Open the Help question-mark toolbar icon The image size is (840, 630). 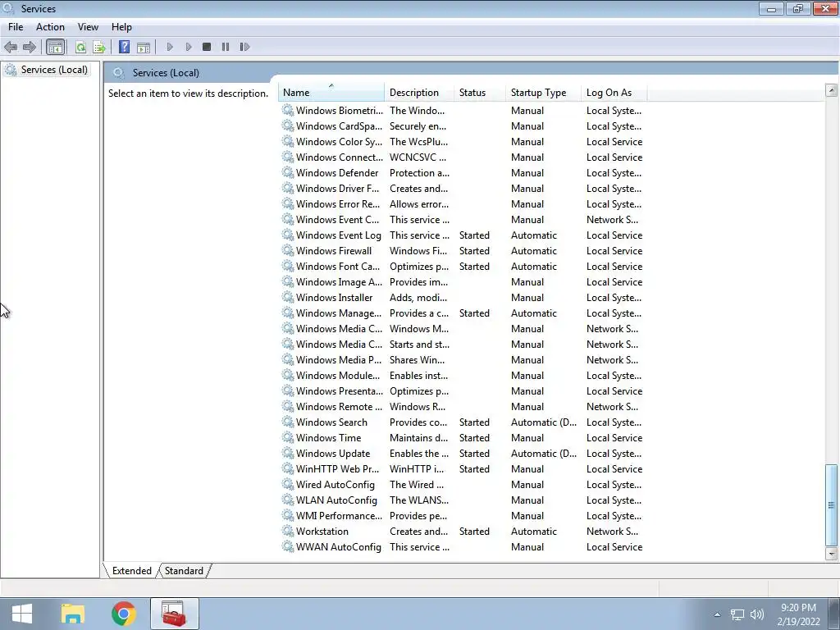(x=125, y=47)
